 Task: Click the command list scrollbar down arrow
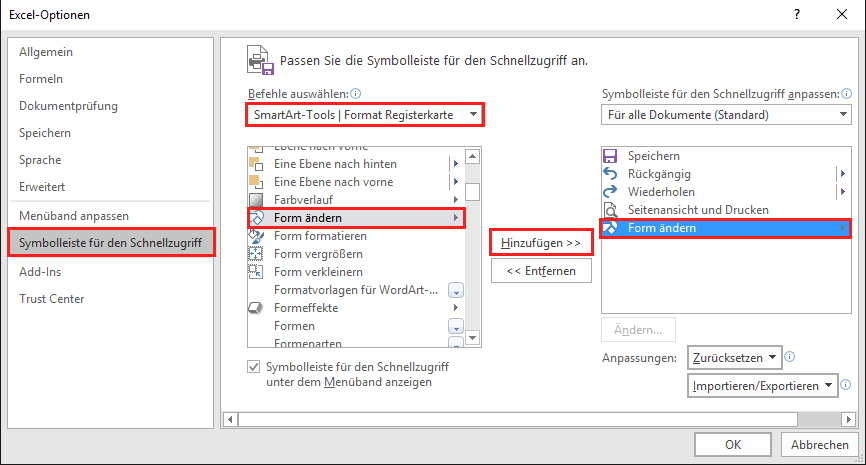472,337
